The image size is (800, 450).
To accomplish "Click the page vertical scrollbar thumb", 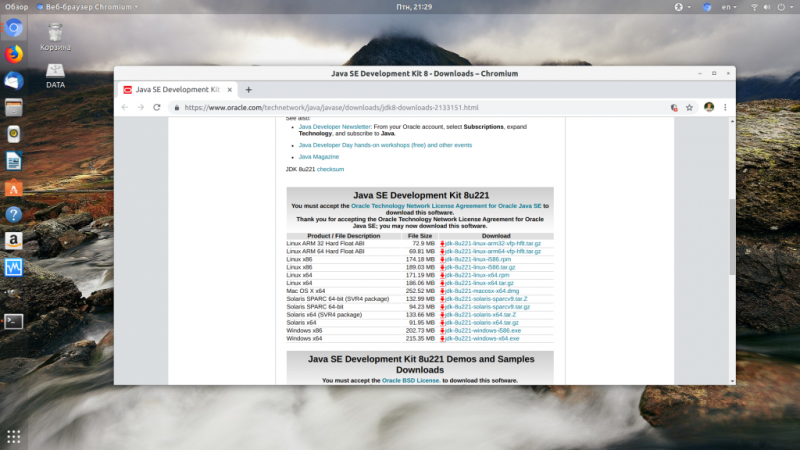I will pos(732,237).
